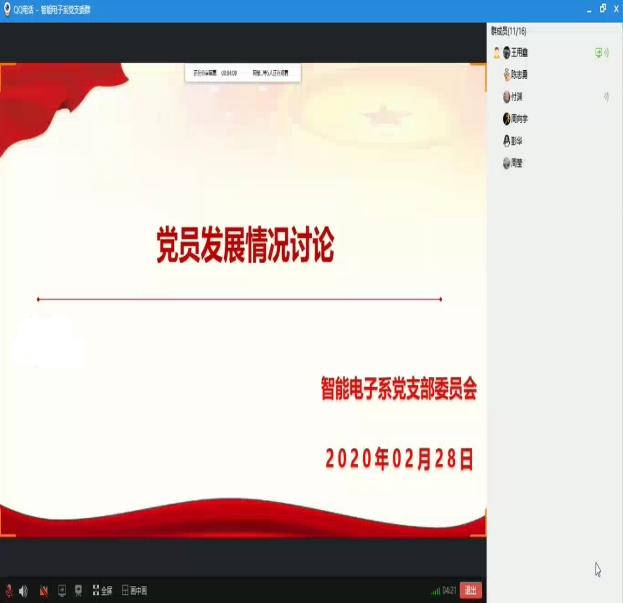Viewport: 623px width, 603px height.
Task: Select member 陈志勇 in the list
Action: point(520,74)
